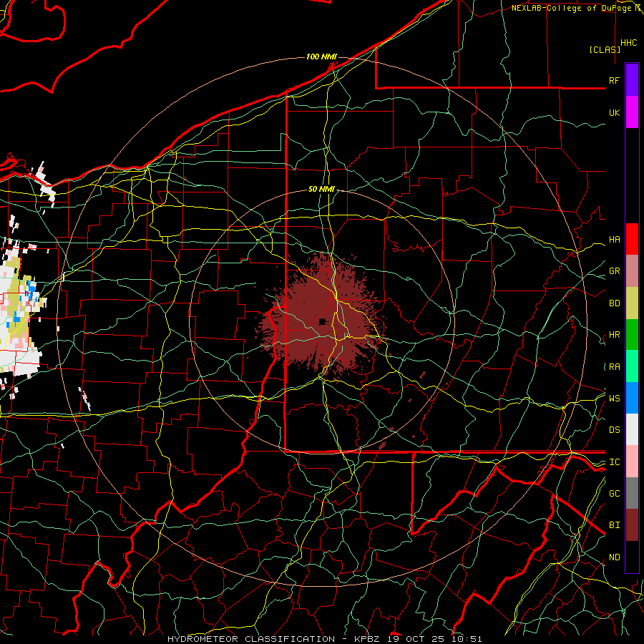Click the HHC product label

[628, 43]
